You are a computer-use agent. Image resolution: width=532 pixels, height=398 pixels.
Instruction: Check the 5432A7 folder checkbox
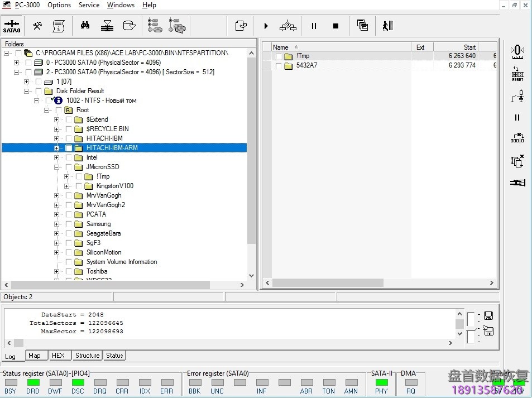(279, 65)
